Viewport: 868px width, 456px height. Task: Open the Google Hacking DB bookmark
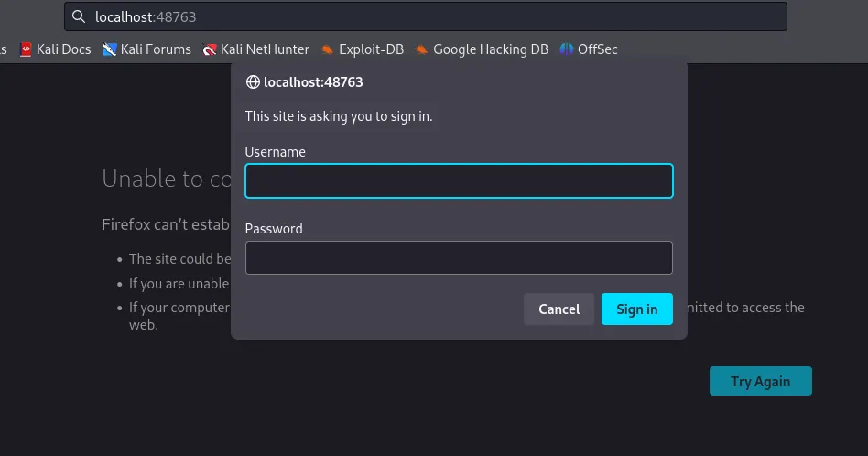point(482,49)
